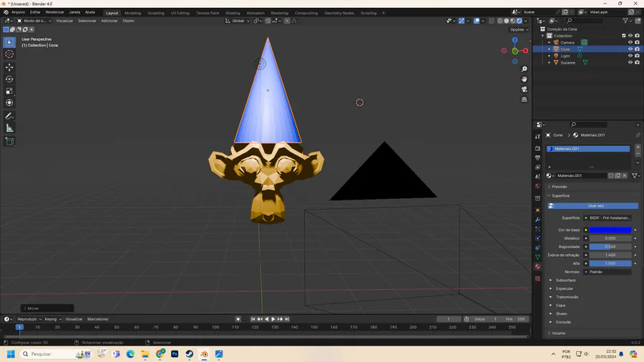This screenshot has width=644, height=362.
Task: Collapse the Superfície panel
Action: click(560, 196)
